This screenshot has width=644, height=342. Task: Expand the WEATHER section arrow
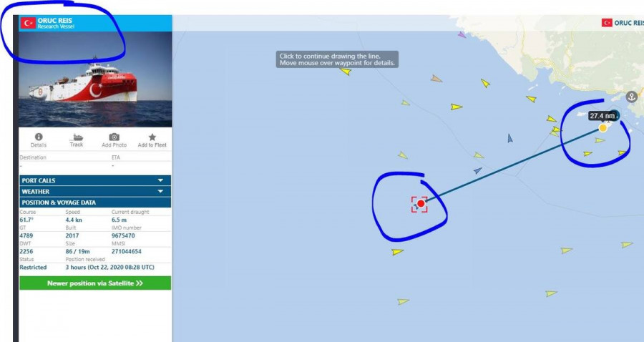click(x=160, y=191)
